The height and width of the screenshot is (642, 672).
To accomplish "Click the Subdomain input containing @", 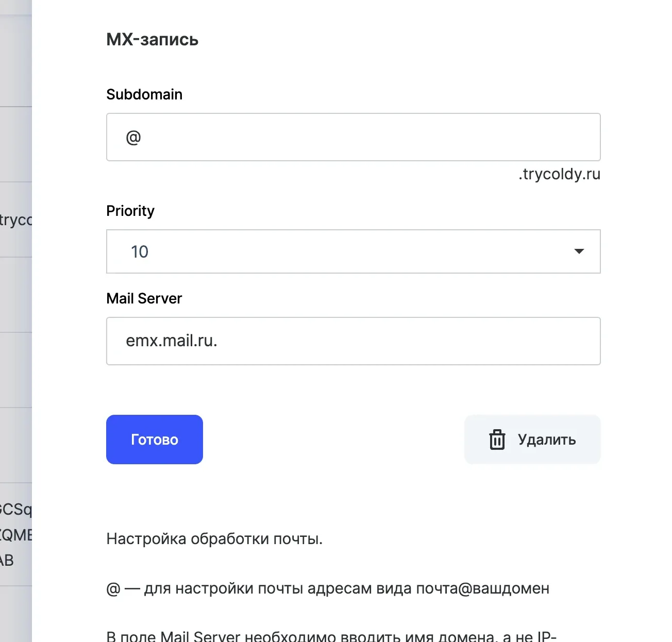I will [353, 137].
